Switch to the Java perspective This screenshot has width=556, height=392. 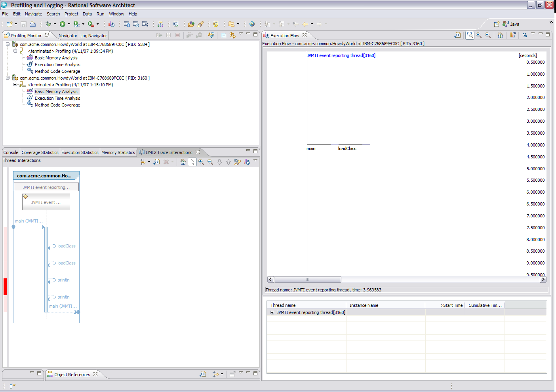(x=511, y=24)
